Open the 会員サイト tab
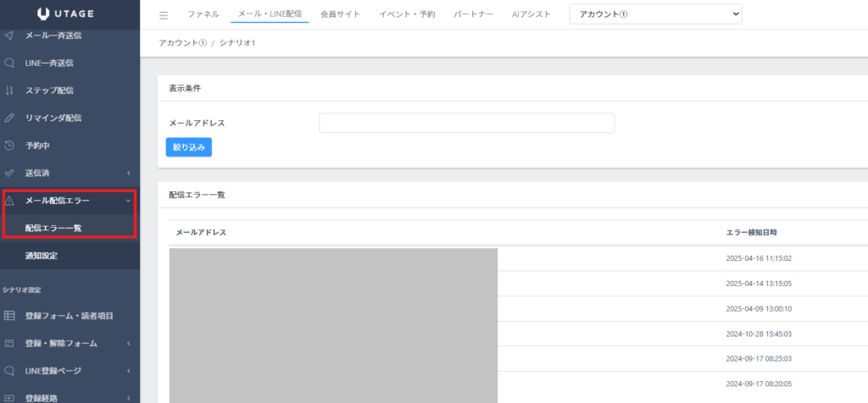868x403 pixels. pos(340,14)
